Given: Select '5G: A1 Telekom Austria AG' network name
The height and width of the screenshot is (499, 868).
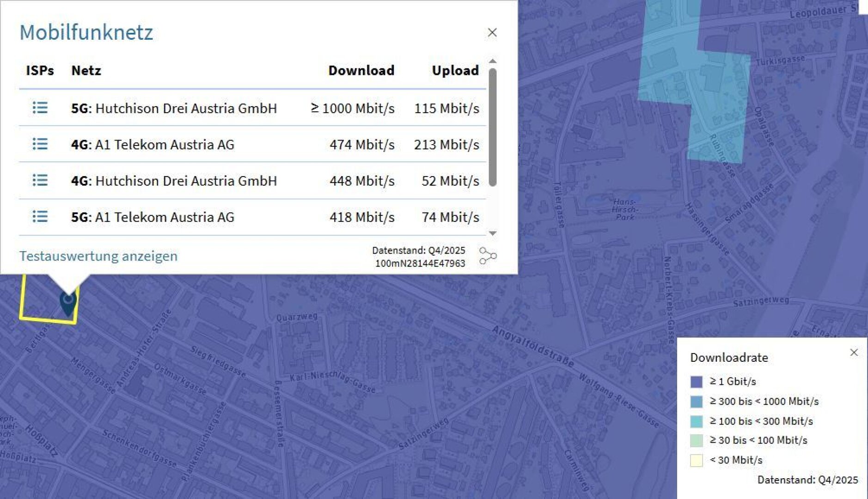Looking at the screenshot, I should click(x=153, y=217).
